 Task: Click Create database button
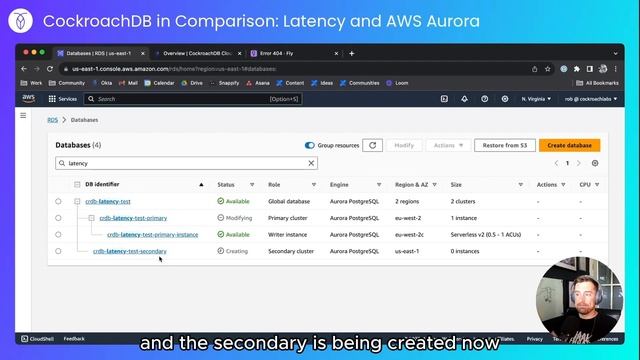pyautogui.click(x=569, y=145)
